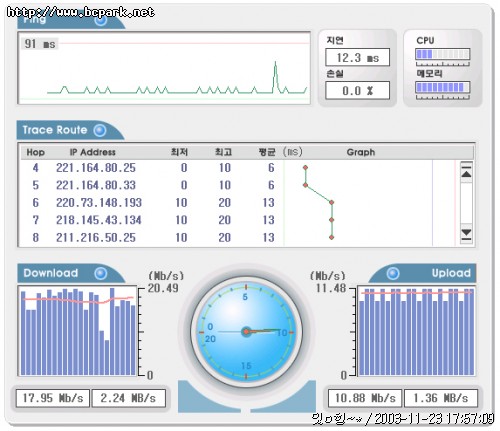The image size is (500, 431).
Task: Toggle the Ping round blue button
Action: [101, 20]
